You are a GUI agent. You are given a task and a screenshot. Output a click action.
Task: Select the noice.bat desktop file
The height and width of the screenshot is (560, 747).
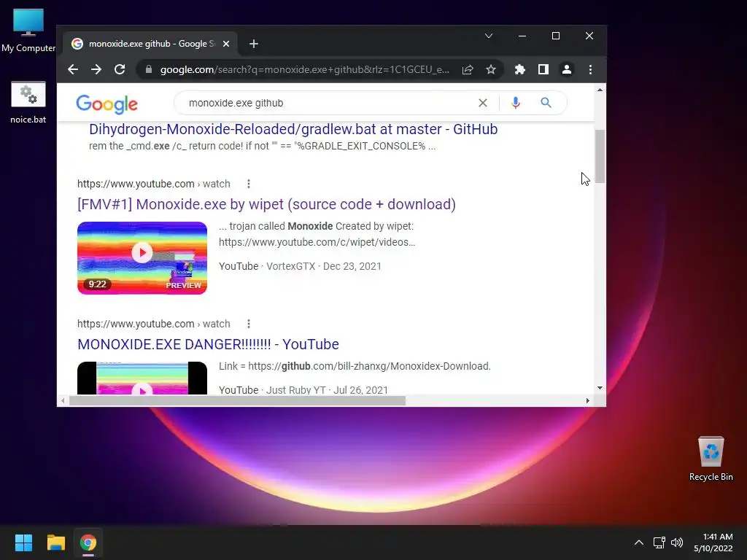coord(28,102)
